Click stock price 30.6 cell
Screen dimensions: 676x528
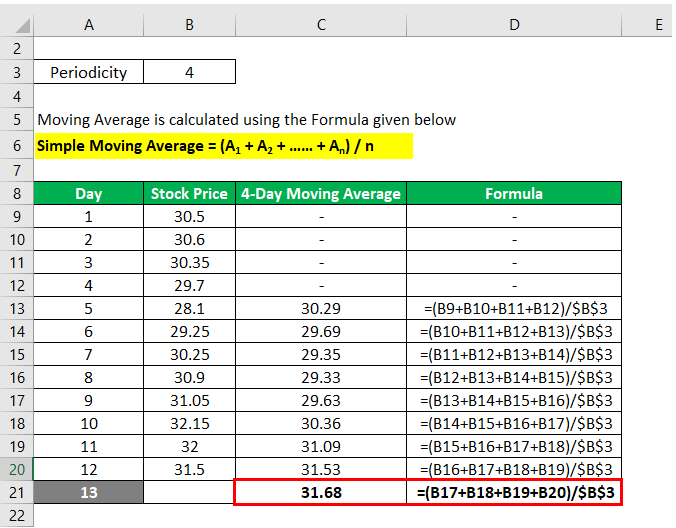[189, 240]
